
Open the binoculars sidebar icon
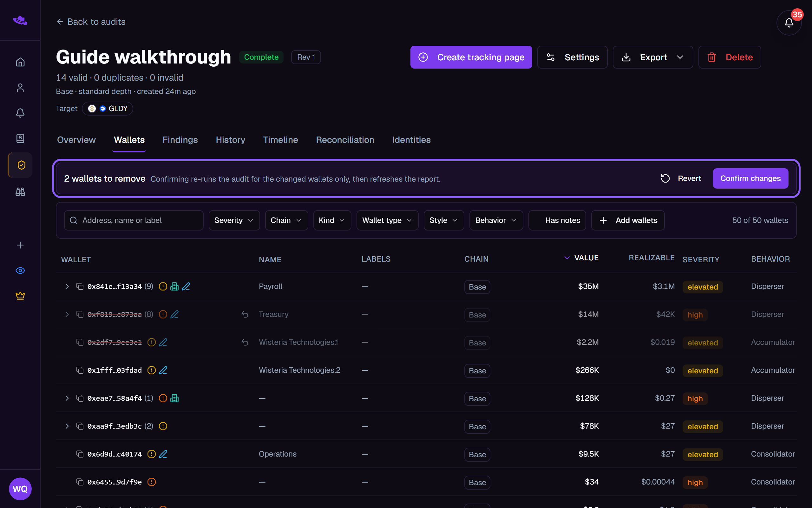pos(20,192)
